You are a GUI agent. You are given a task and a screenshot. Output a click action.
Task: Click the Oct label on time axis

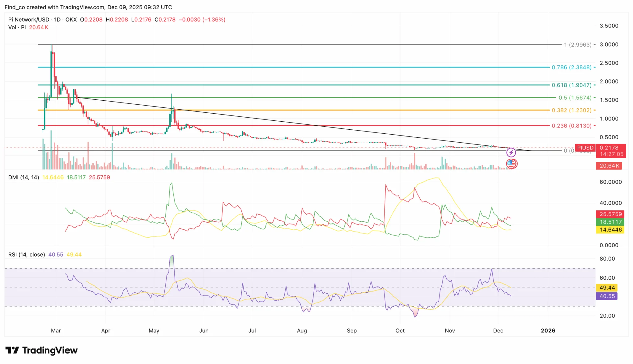click(x=400, y=331)
